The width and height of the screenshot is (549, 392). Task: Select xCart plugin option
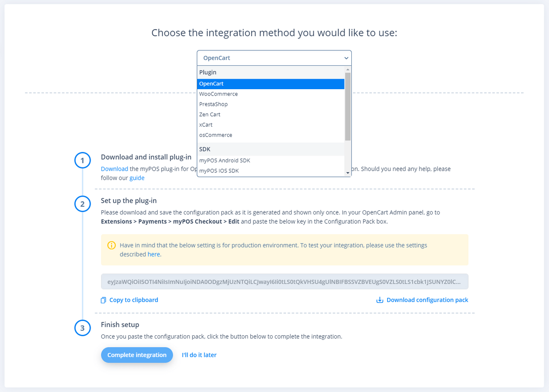(206, 125)
